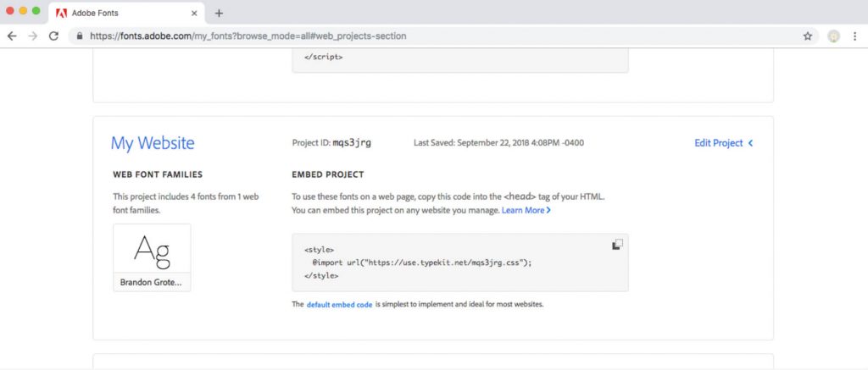Select the Adobe Fonts tab
This screenshot has width=868, height=370.
coord(127,14)
